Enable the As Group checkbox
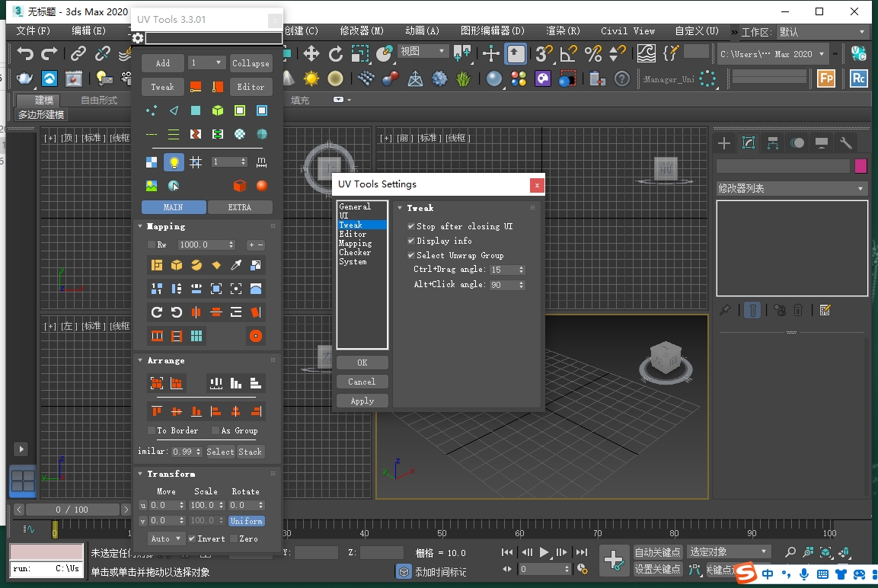The width and height of the screenshot is (878, 588). click(215, 430)
